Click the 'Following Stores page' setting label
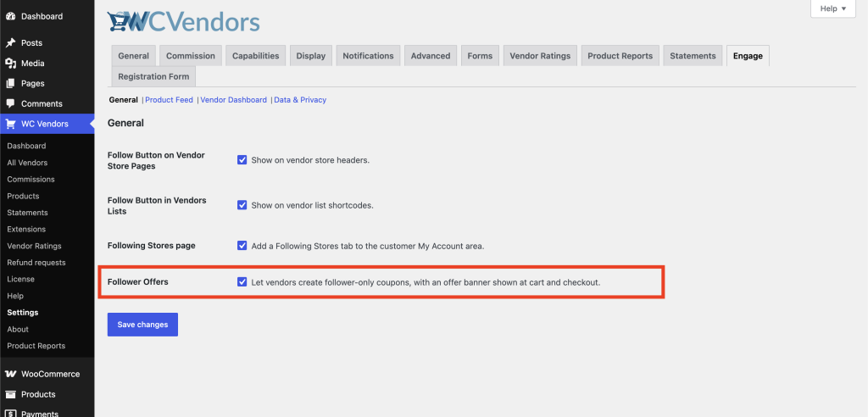 (151, 245)
